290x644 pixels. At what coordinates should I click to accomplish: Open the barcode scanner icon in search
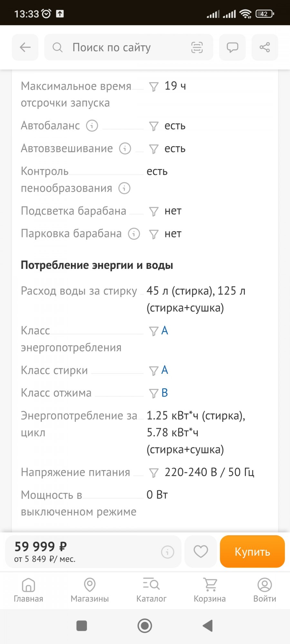[197, 47]
